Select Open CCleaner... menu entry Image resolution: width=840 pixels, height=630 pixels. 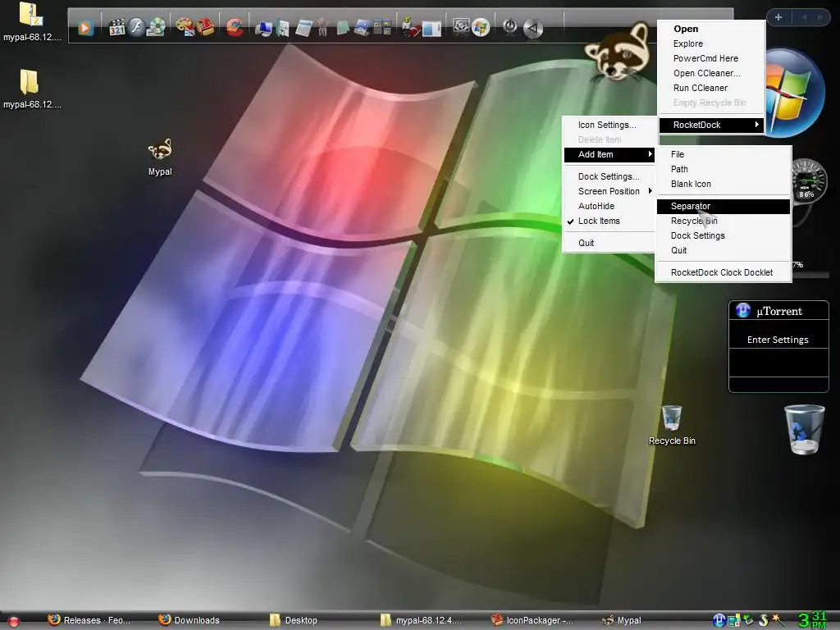[x=711, y=73]
